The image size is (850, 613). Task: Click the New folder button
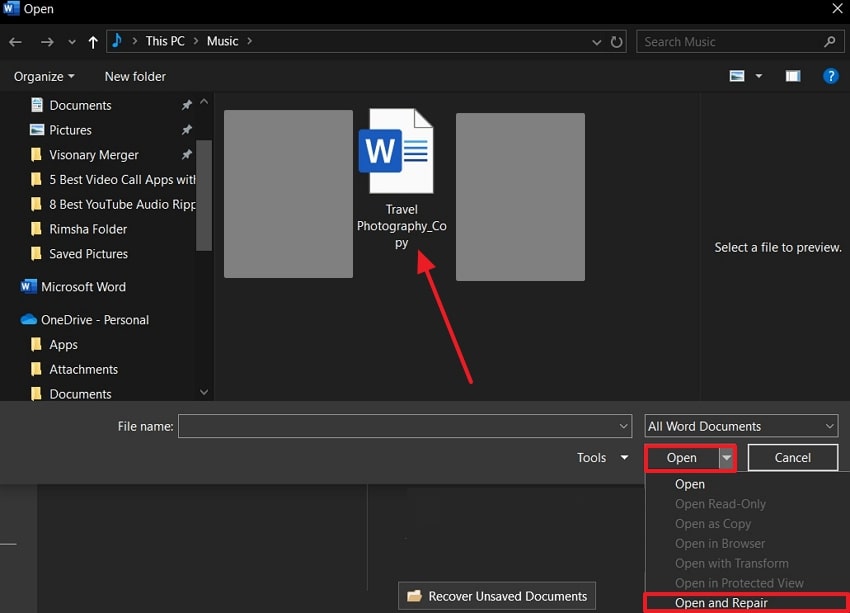[x=135, y=76]
